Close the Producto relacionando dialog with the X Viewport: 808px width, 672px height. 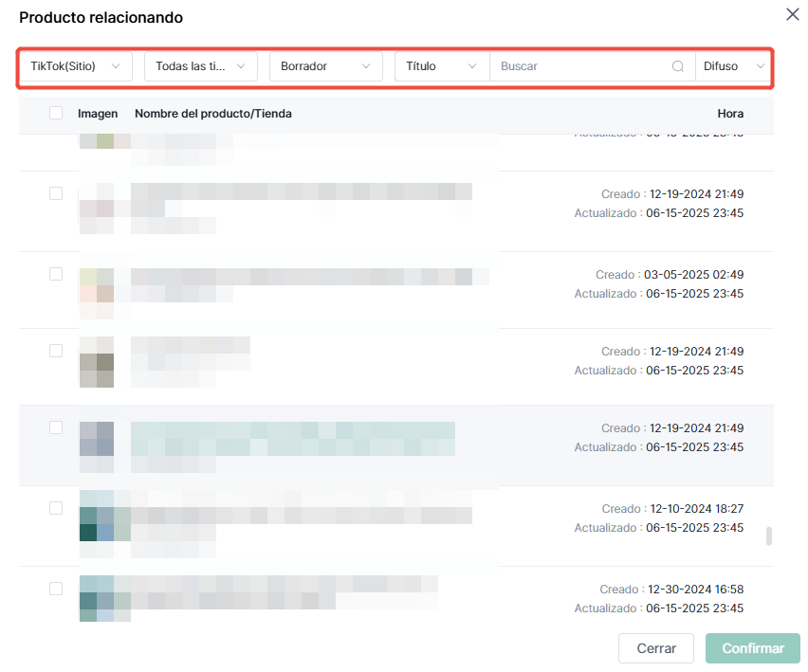pos(793,14)
